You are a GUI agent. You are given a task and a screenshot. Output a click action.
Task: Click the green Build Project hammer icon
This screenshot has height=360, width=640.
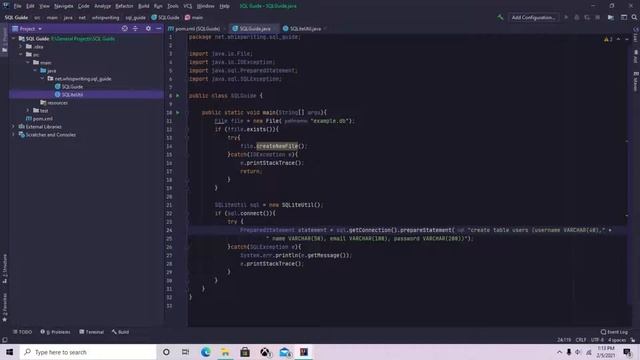(500, 18)
